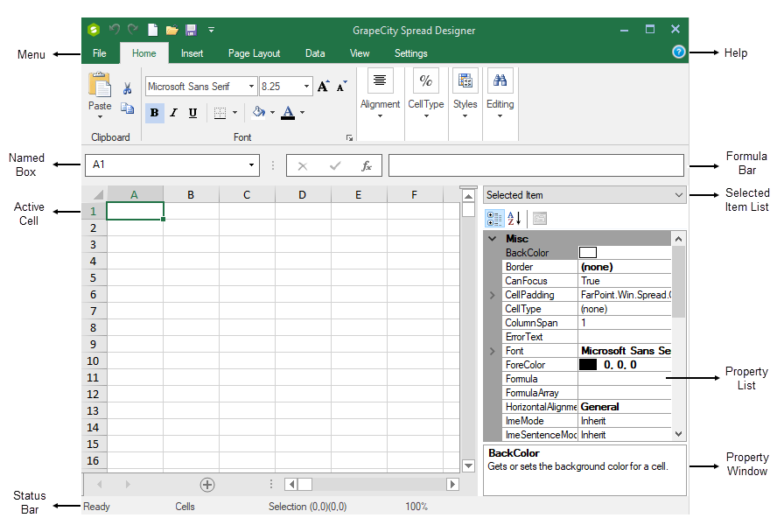784x532 pixels.
Task: Open the quick access toolbar customize arrow
Action: [x=212, y=30]
